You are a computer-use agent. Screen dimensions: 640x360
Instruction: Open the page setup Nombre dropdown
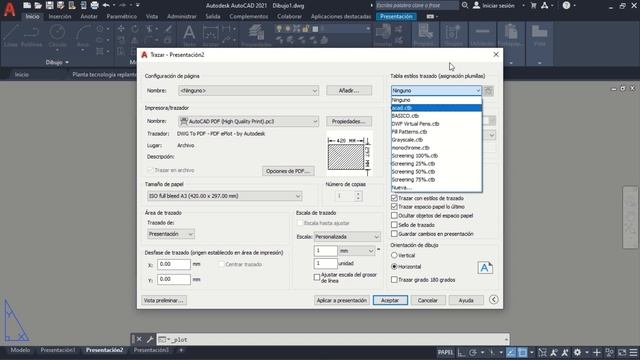pyautogui.click(x=248, y=91)
